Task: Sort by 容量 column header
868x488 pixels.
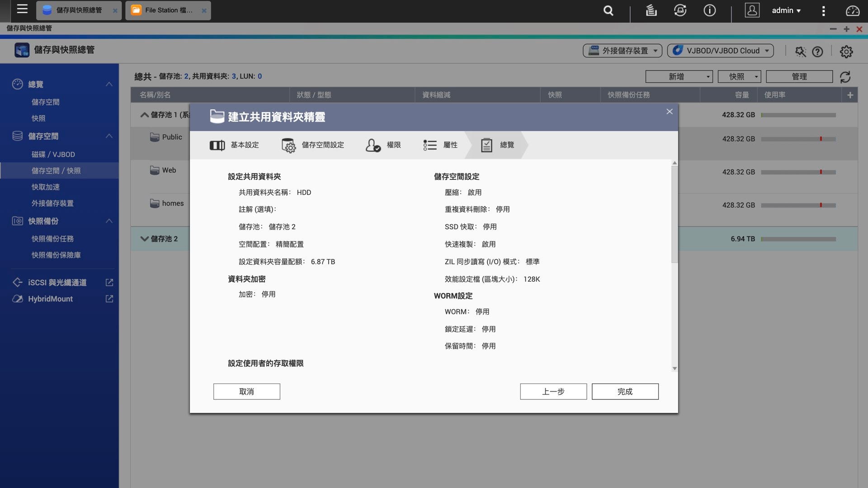Action: point(742,95)
